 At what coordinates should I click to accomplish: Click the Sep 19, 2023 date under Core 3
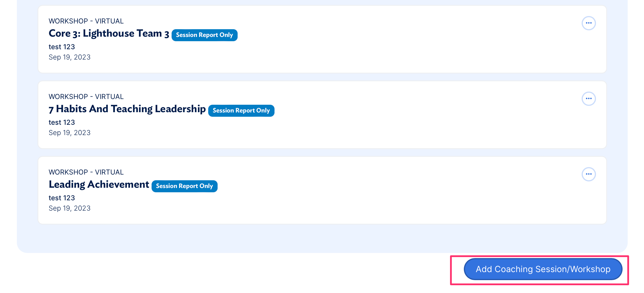[x=69, y=57]
